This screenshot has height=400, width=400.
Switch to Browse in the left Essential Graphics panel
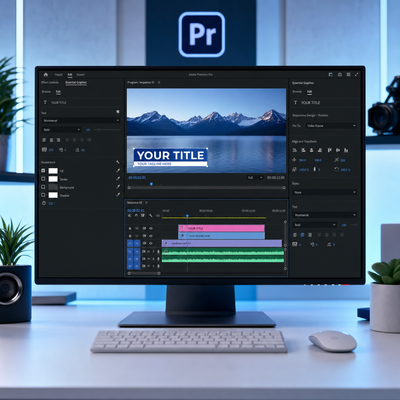[x=46, y=91]
